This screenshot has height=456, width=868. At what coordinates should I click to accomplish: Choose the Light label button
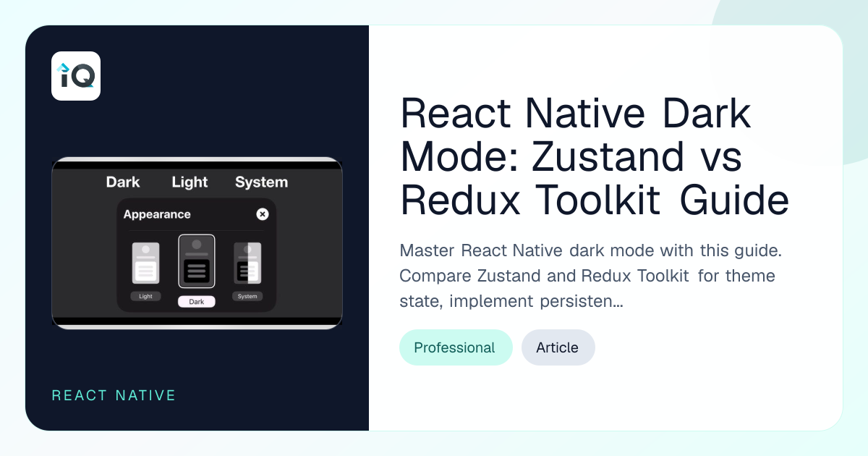point(145,296)
